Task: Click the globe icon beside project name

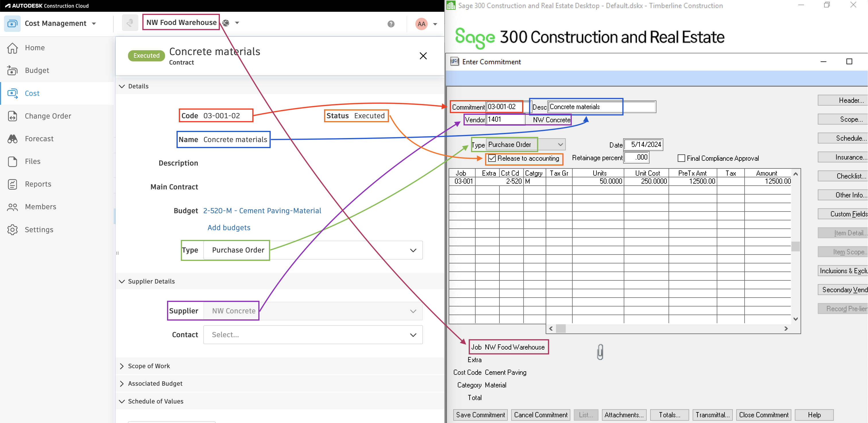Action: 226,23
